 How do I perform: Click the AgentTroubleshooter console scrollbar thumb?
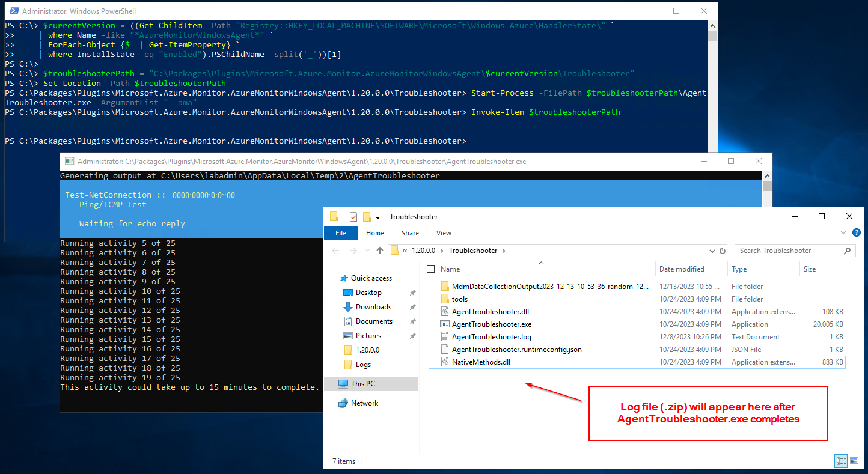tap(767, 186)
